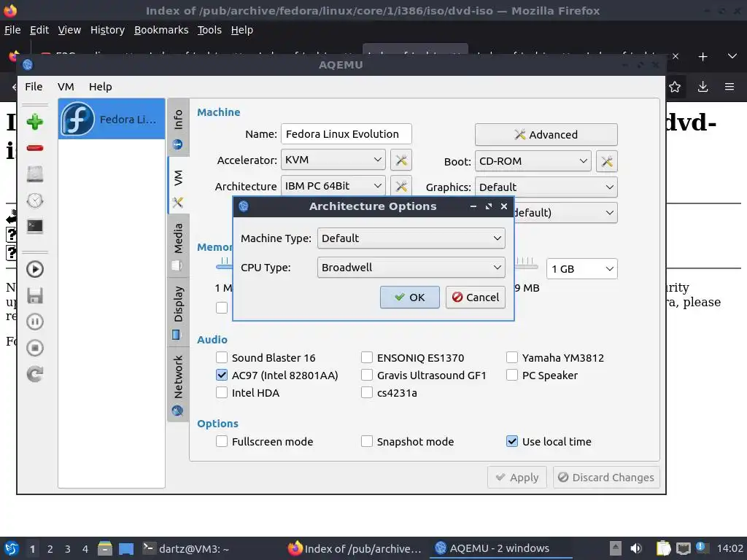Cancel the Architecture Options dialog
Viewport: 747px width, 560px height.
coord(476,297)
